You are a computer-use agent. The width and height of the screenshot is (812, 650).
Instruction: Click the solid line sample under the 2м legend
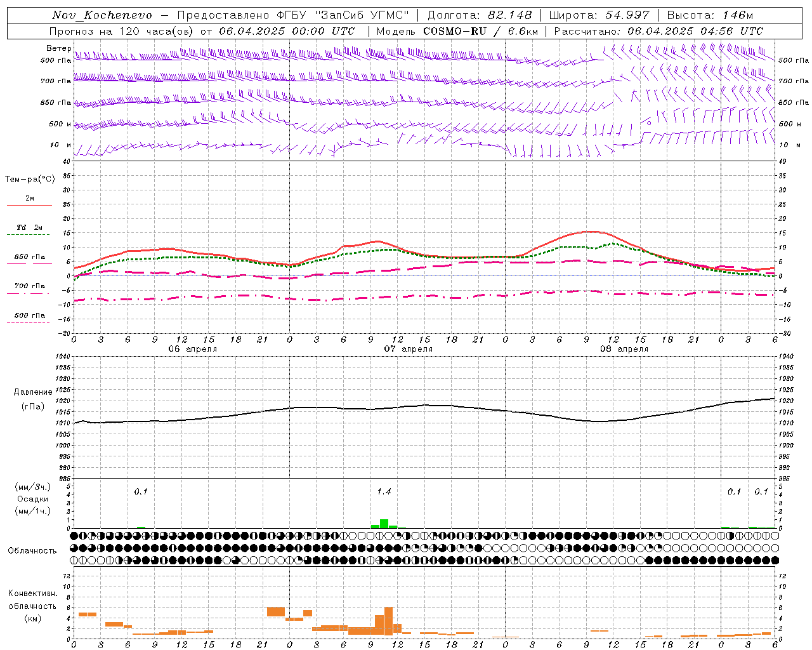point(29,205)
